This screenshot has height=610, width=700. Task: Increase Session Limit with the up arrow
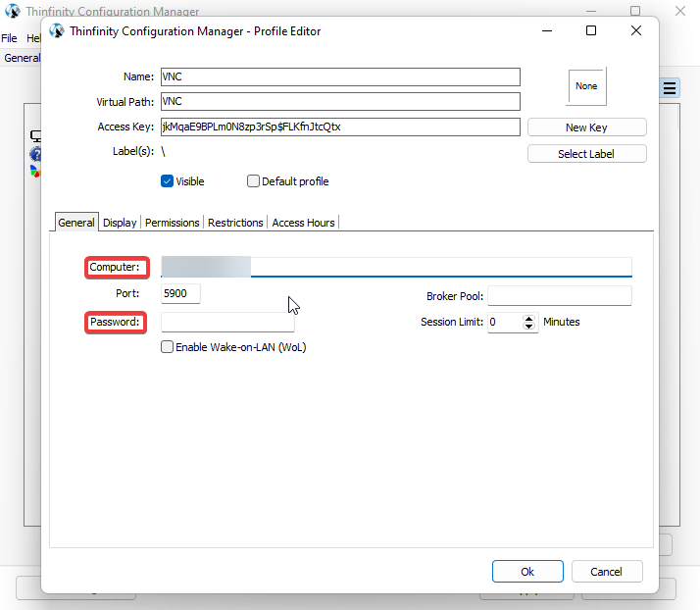coord(529,318)
